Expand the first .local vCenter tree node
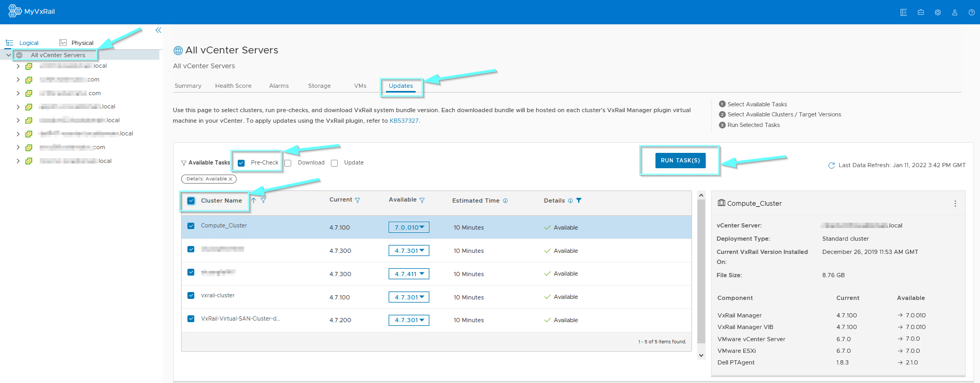The height and width of the screenshot is (383, 980). click(18, 66)
